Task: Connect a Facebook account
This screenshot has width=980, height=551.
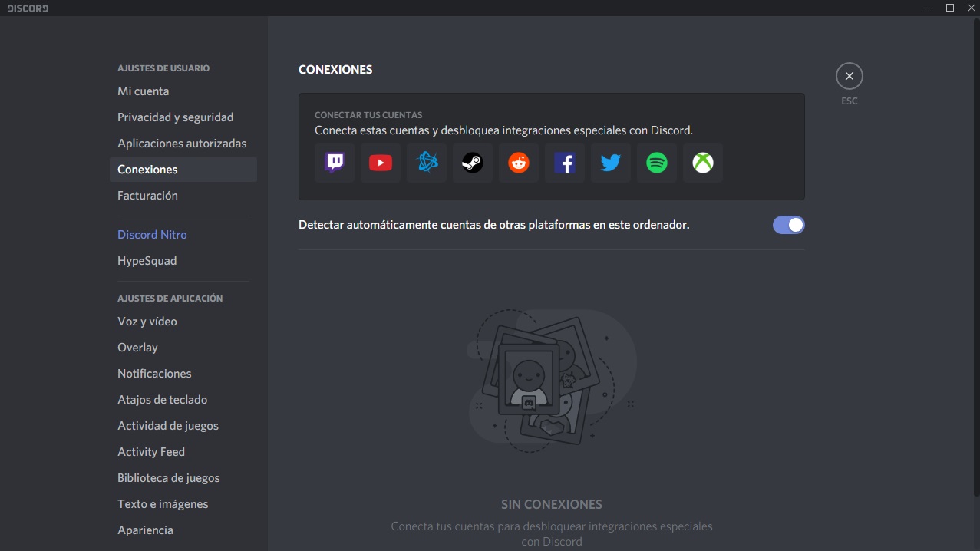Action: coord(564,163)
